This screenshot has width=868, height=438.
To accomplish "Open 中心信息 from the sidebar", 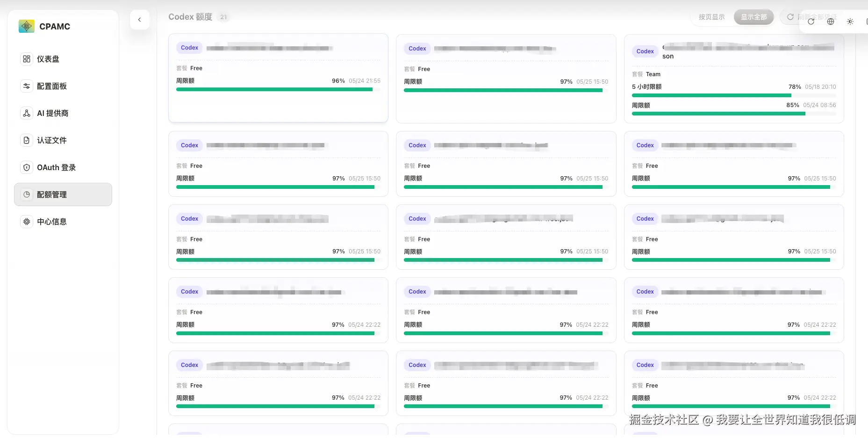I will (63, 222).
